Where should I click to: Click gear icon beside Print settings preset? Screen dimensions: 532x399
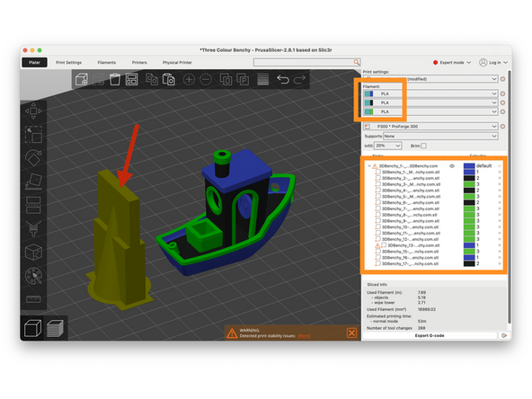coord(503,79)
